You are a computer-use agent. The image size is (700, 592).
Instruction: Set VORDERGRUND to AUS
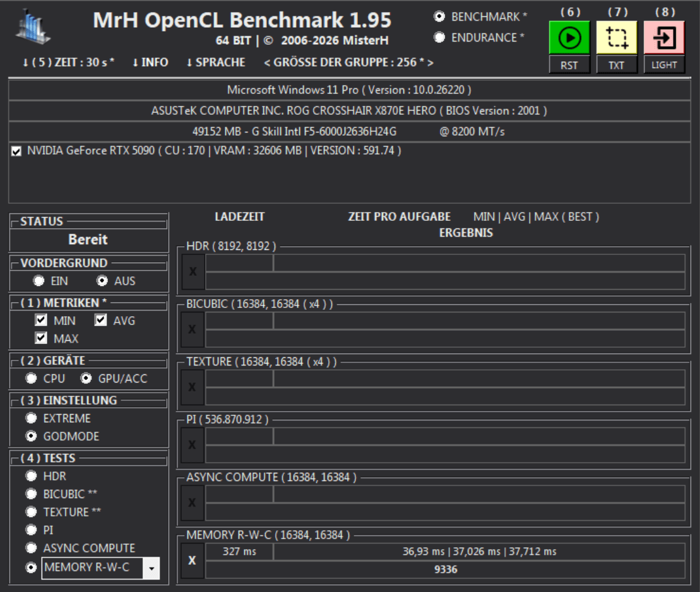[102, 281]
